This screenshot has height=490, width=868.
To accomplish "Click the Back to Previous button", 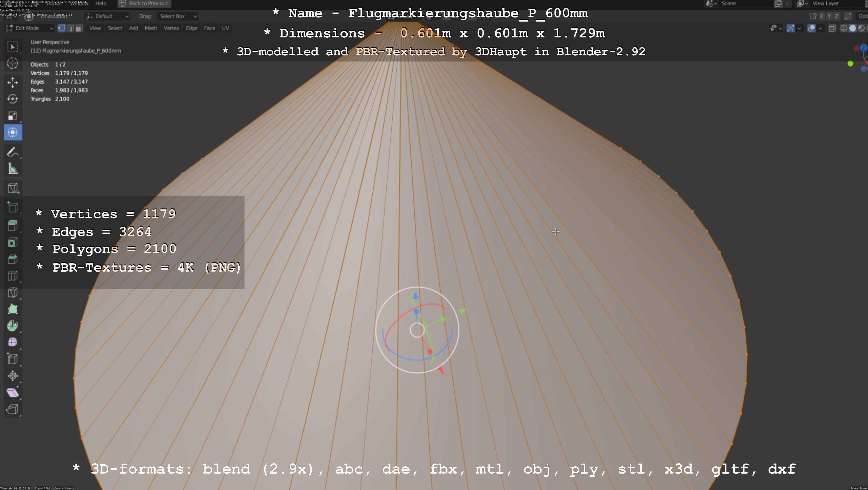I will pyautogui.click(x=144, y=3).
